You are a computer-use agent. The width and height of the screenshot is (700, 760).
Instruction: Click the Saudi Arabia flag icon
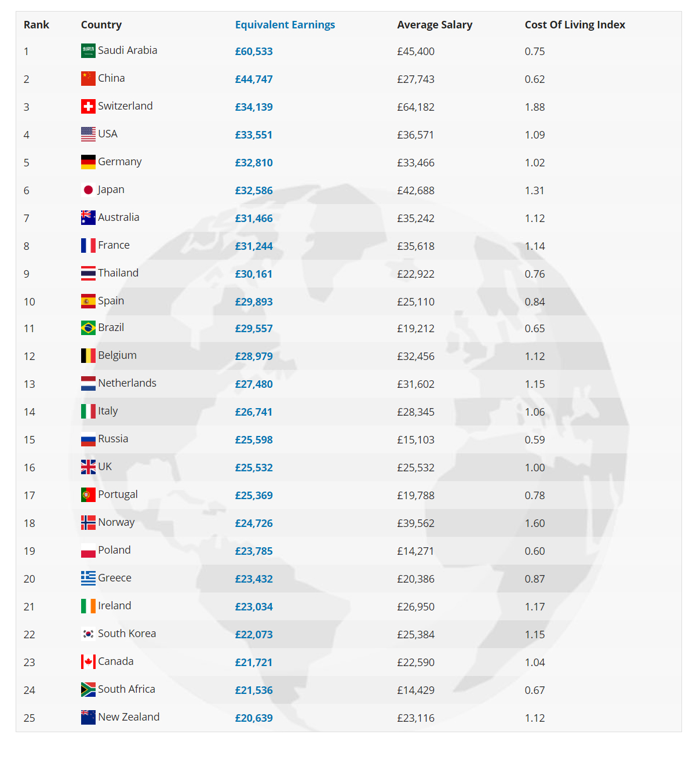[88, 50]
